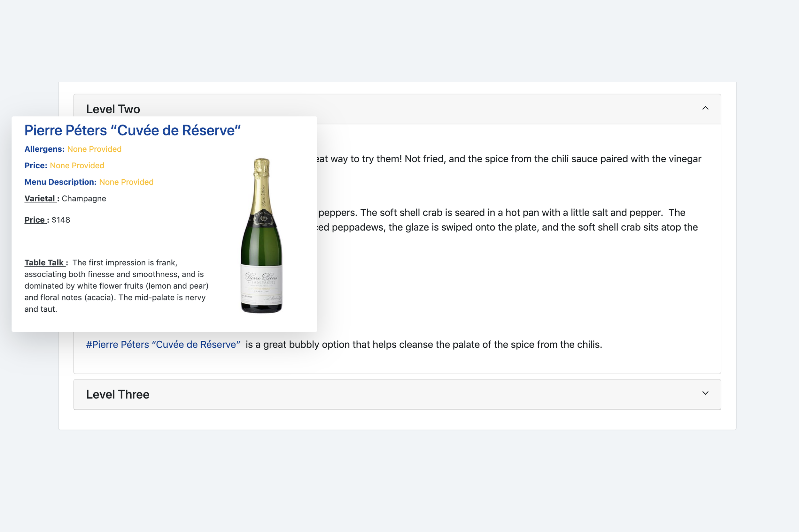Expand the Level Three section chevron

click(705, 393)
